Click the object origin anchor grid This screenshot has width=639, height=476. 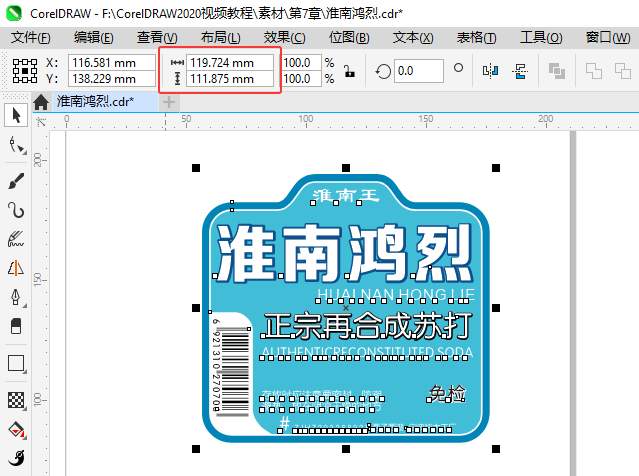click(x=25, y=71)
